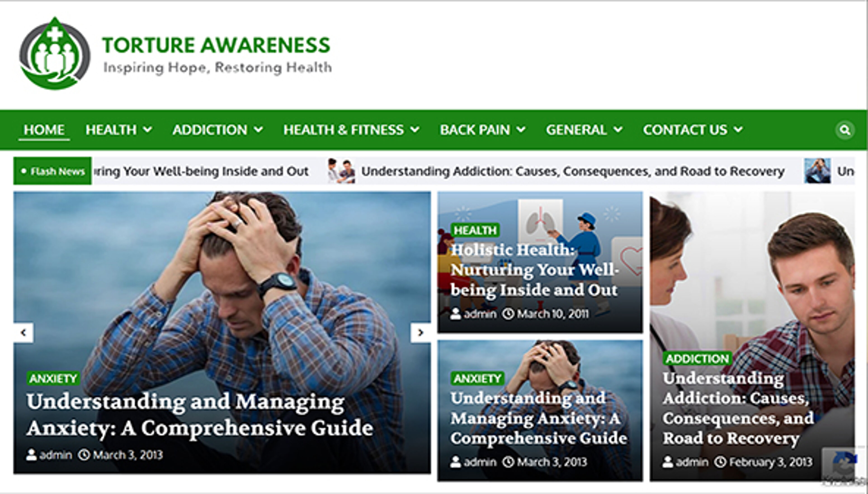Image resolution: width=868 pixels, height=494 pixels.
Task: Click the green Anxiety tag on large slide
Action: [53, 378]
